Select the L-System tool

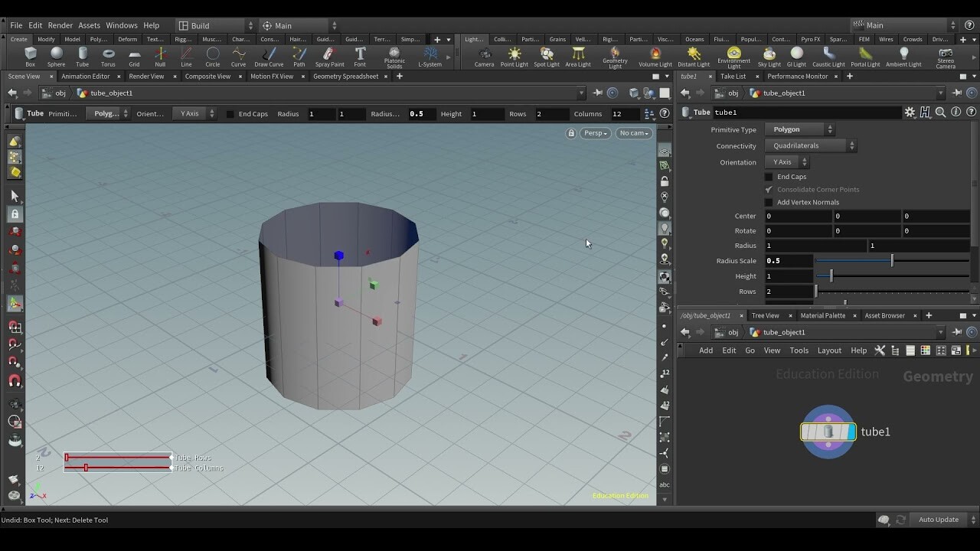430,55
